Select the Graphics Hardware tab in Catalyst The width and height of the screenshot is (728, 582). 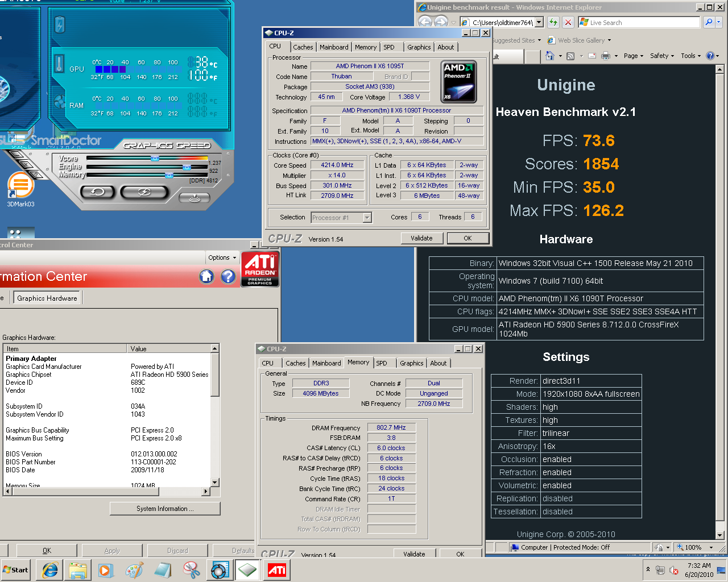pos(47,298)
